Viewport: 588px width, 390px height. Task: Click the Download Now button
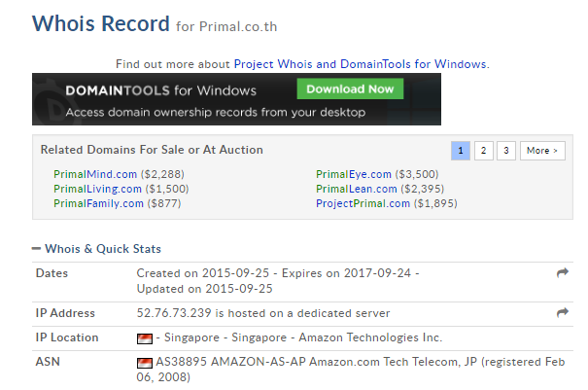[x=350, y=89]
